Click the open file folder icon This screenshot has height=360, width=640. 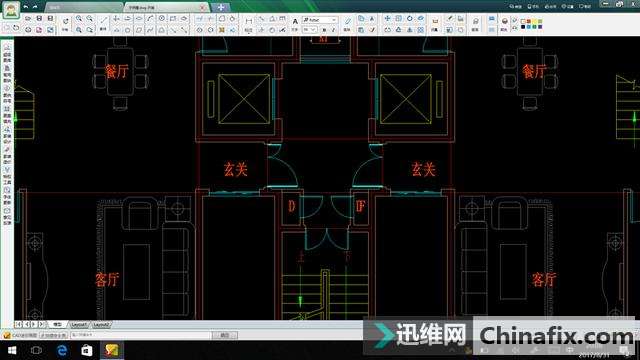tap(28, 18)
